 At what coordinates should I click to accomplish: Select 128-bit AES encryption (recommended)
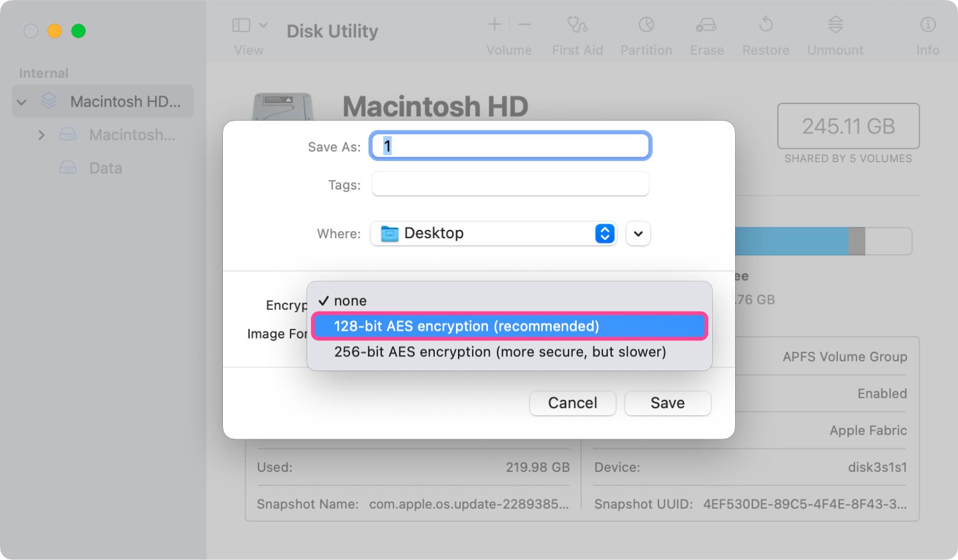tap(510, 326)
